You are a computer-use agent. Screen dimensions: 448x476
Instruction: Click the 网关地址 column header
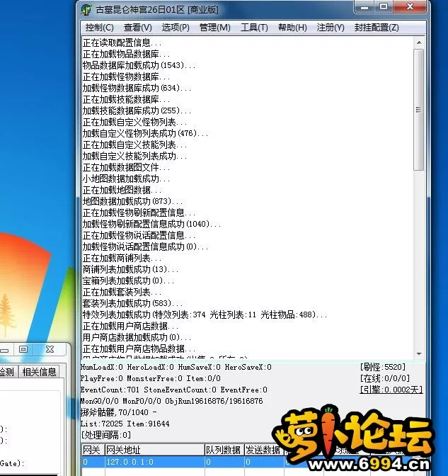coord(155,450)
